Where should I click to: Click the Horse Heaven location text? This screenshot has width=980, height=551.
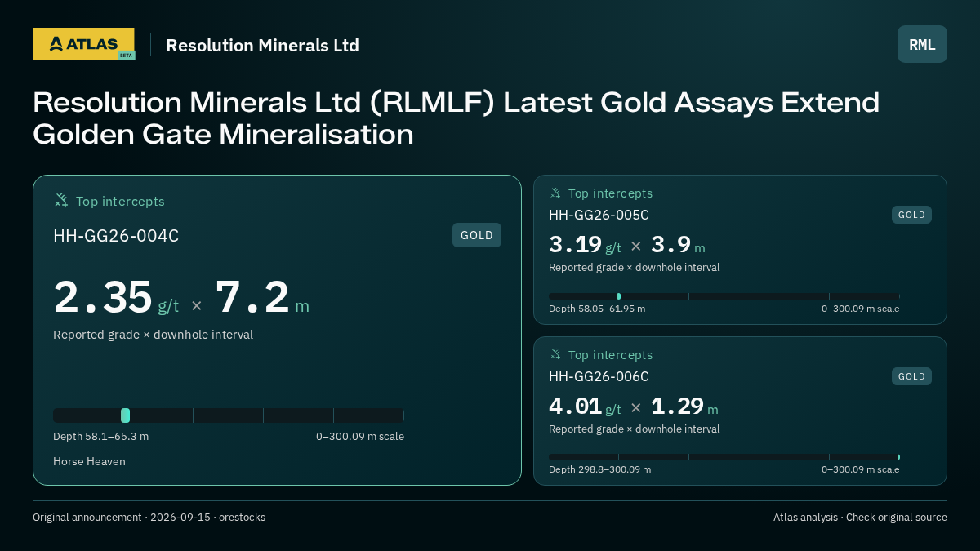click(89, 461)
